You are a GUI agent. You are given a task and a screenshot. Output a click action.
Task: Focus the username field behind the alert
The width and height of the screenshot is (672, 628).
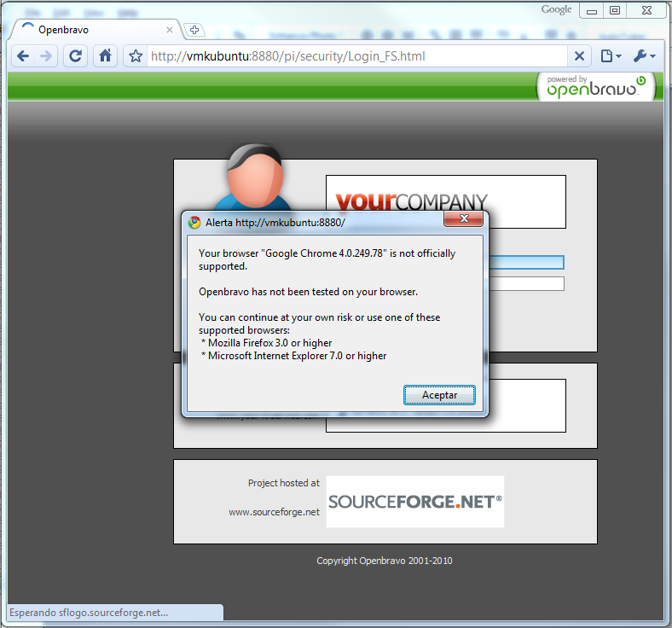526,262
